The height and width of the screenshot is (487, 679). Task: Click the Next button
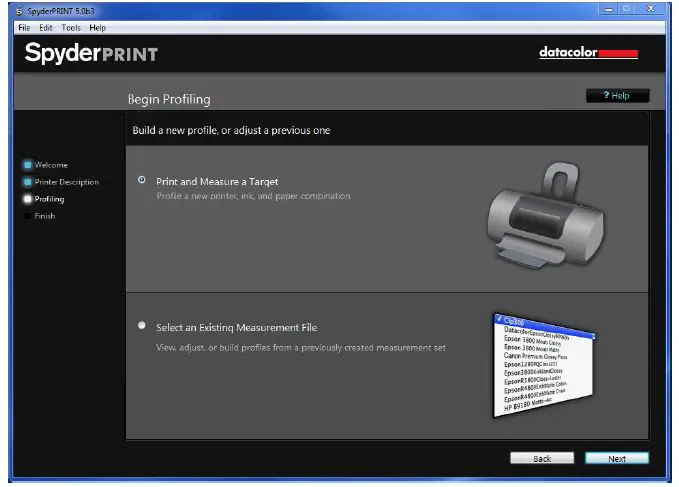tap(617, 458)
